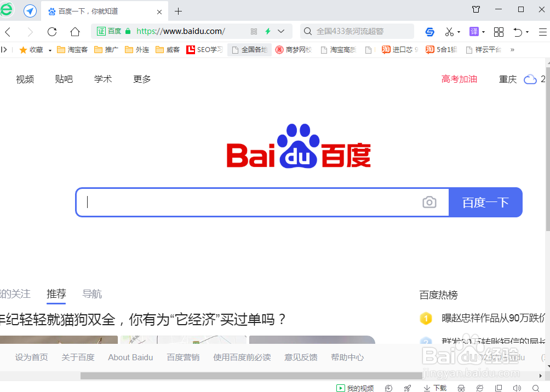Toggle the bookmarks sidebar expand arrow
The image size is (550, 392).
click(4, 49)
